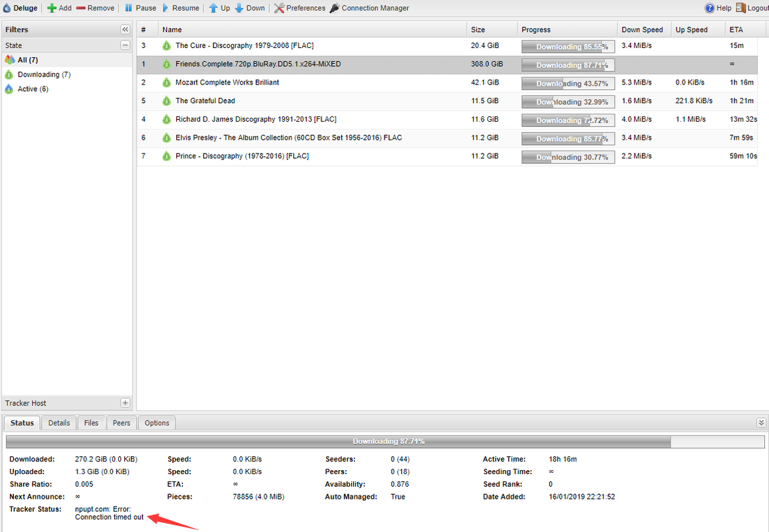The image size is (769, 532).
Task: Collapse the bottom details panel
Action: [x=761, y=423]
